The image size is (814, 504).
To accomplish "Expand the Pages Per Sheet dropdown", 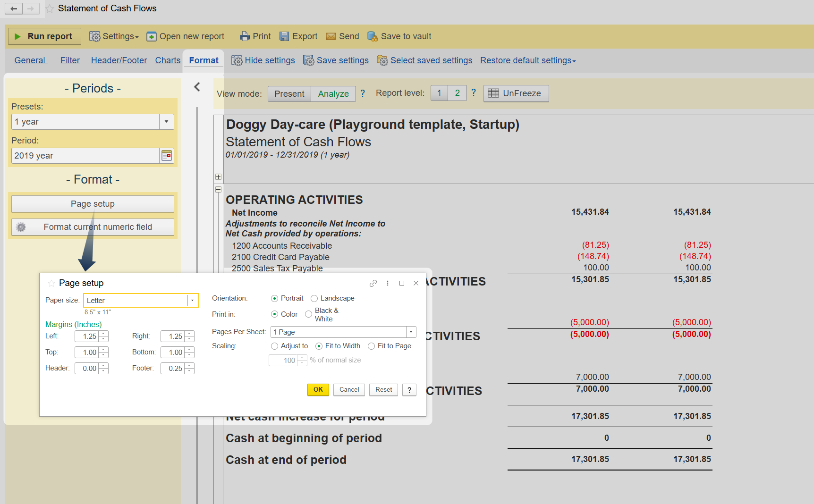I will [x=411, y=332].
